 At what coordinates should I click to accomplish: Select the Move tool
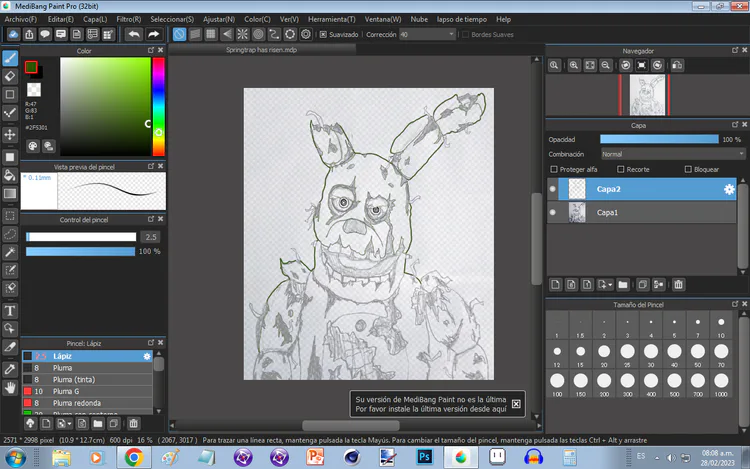coord(10,135)
